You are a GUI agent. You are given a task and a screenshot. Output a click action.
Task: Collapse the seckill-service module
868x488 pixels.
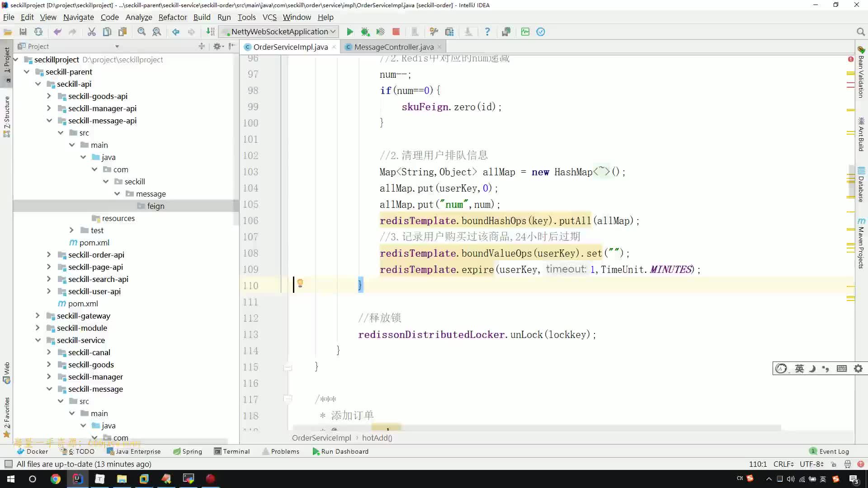(38, 340)
